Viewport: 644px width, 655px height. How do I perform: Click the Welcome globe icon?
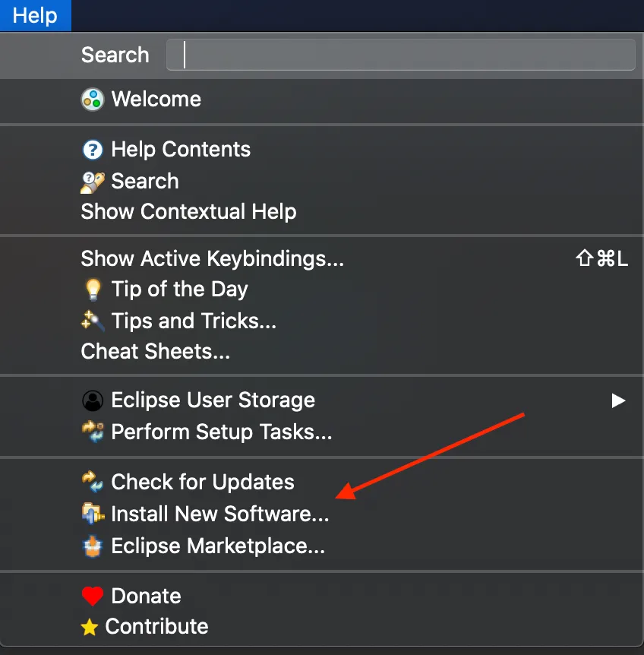(92, 100)
